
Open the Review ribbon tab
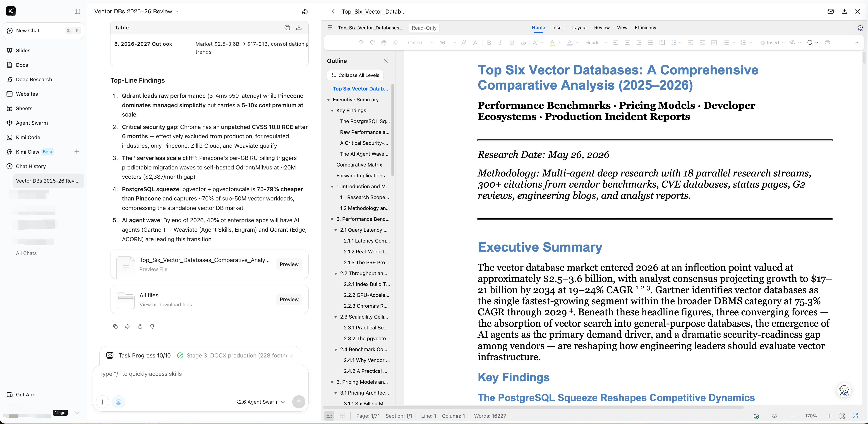(602, 28)
